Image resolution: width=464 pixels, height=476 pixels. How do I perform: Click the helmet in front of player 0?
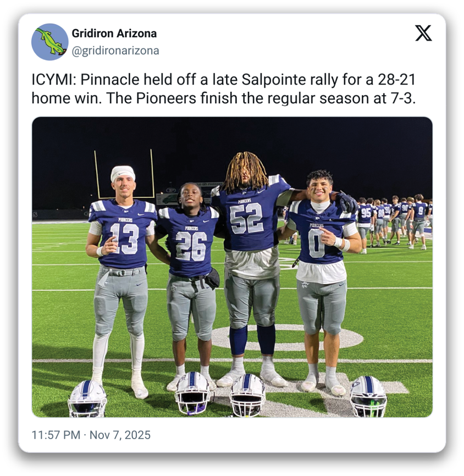[368, 396]
